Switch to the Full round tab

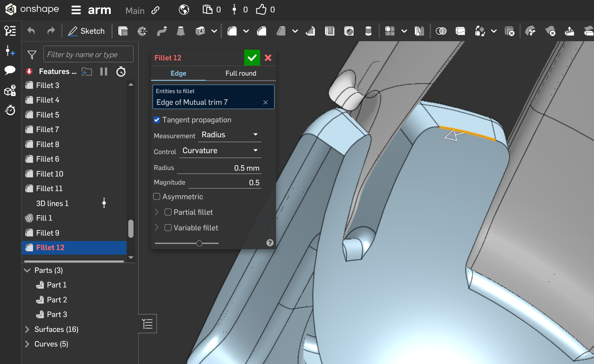click(x=241, y=73)
